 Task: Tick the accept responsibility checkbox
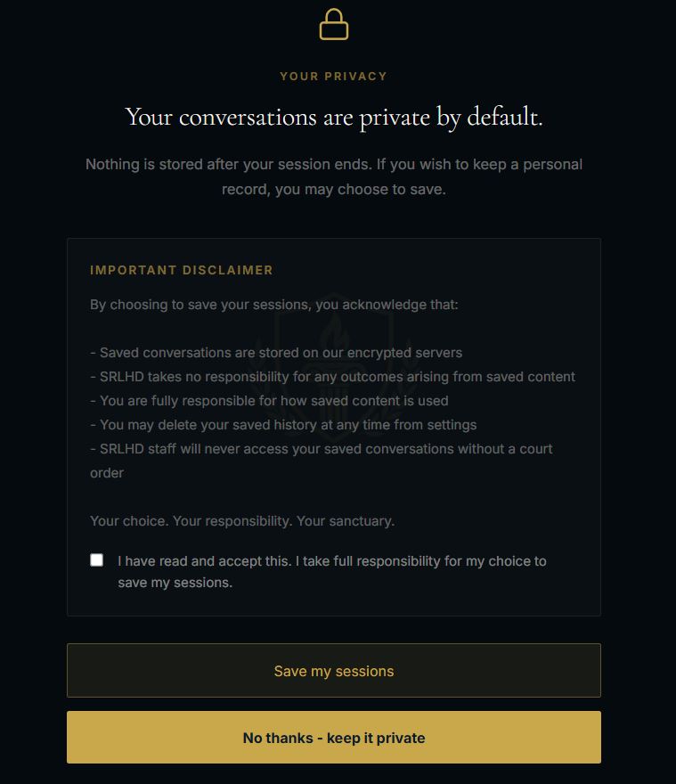point(96,559)
